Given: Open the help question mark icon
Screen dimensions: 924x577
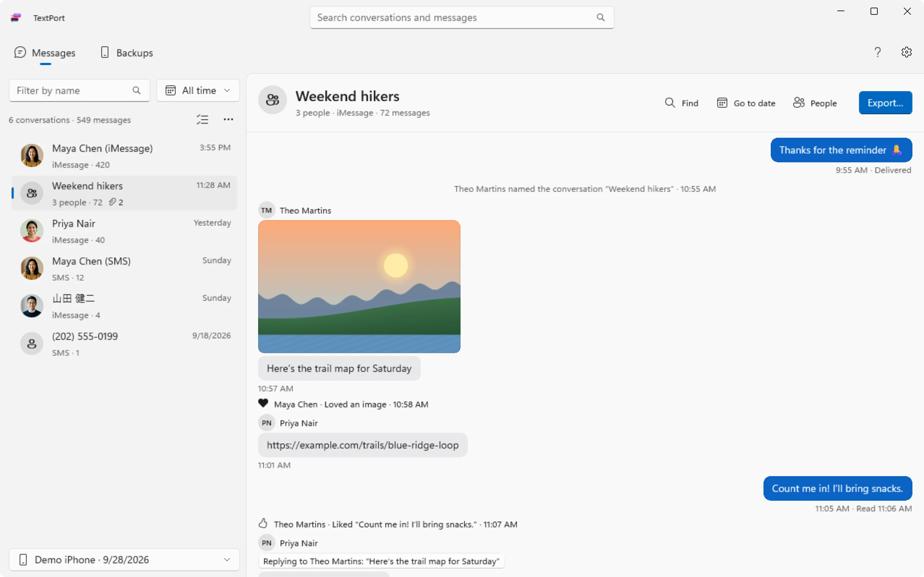Looking at the screenshot, I should pyautogui.click(x=877, y=52).
